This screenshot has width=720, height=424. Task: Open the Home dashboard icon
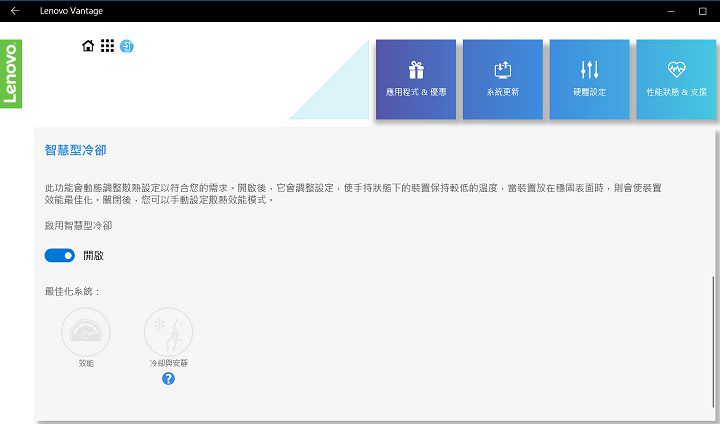pos(88,46)
